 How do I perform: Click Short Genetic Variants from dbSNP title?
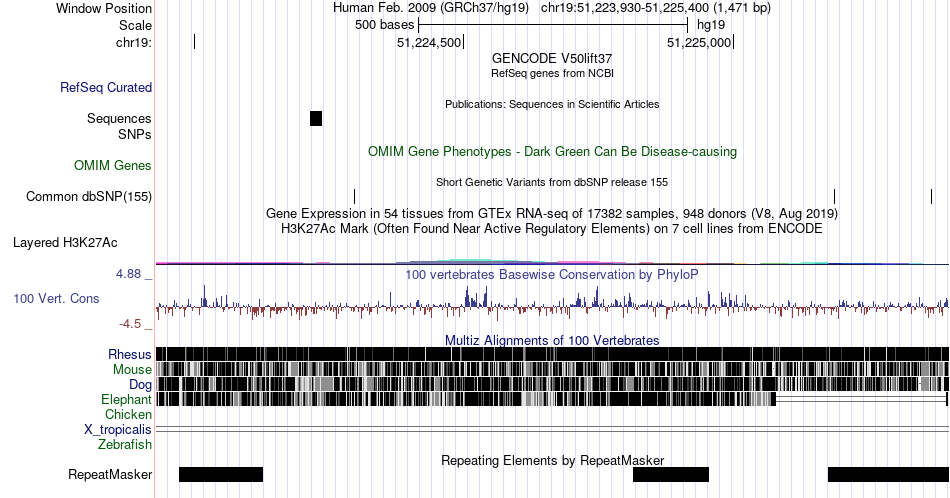point(552,182)
